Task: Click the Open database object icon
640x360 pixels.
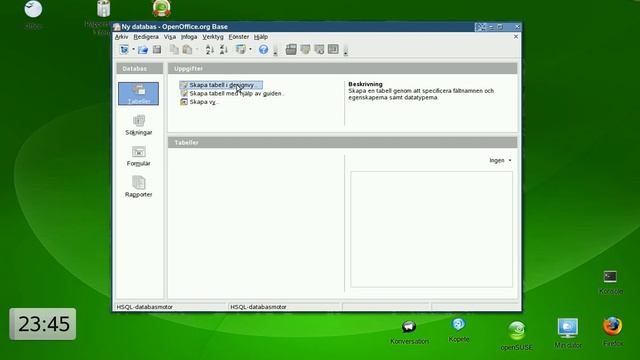Action: (291, 50)
